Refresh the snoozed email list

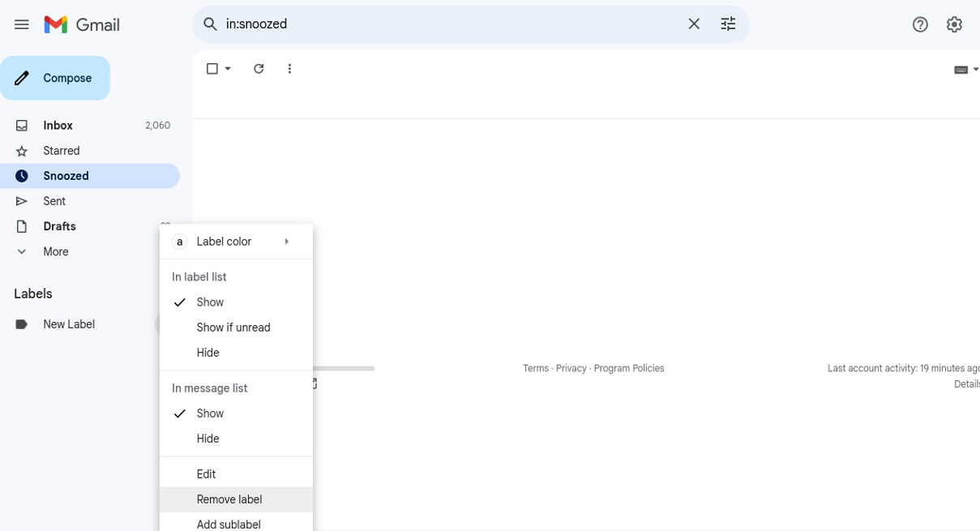pos(259,68)
